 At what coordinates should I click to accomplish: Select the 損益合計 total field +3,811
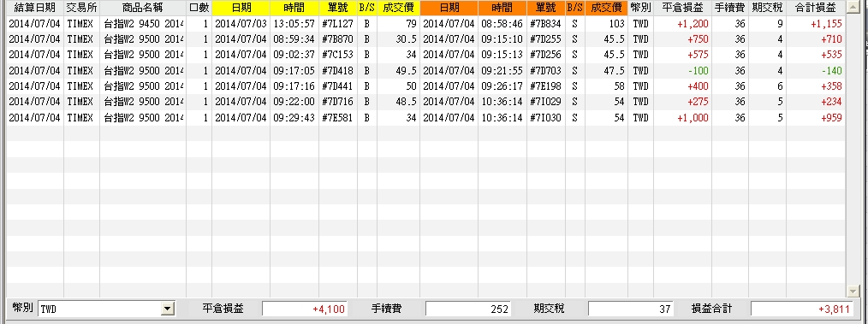802,309
